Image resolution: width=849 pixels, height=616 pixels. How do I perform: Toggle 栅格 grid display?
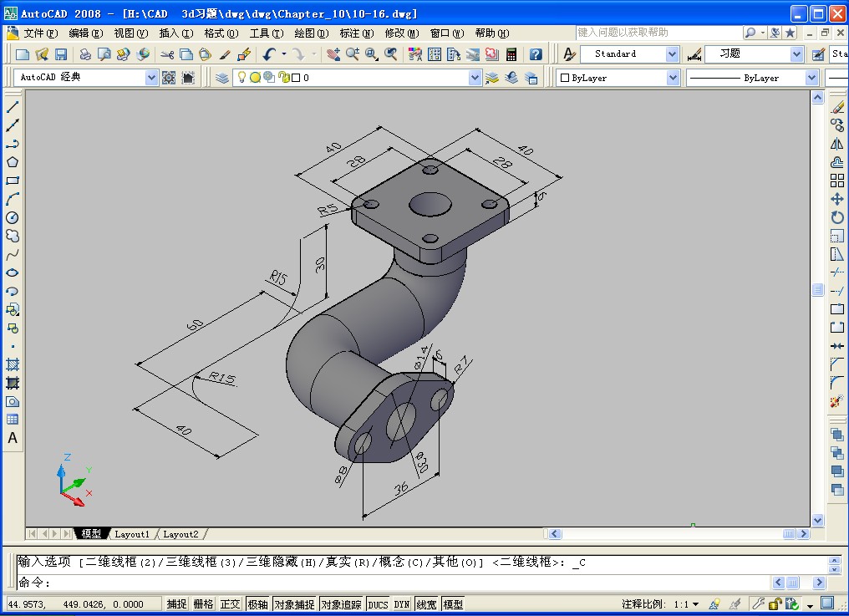[x=203, y=604]
